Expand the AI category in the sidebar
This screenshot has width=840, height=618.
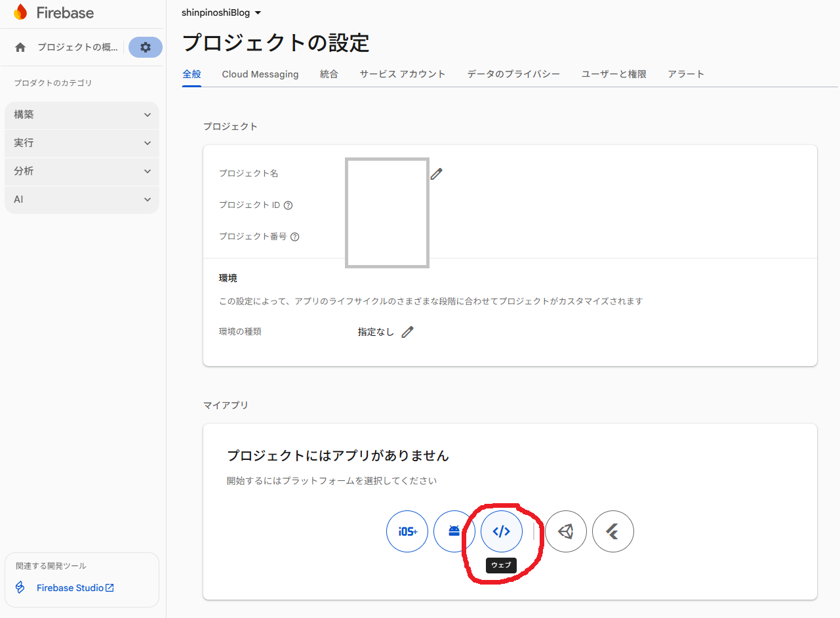point(81,199)
